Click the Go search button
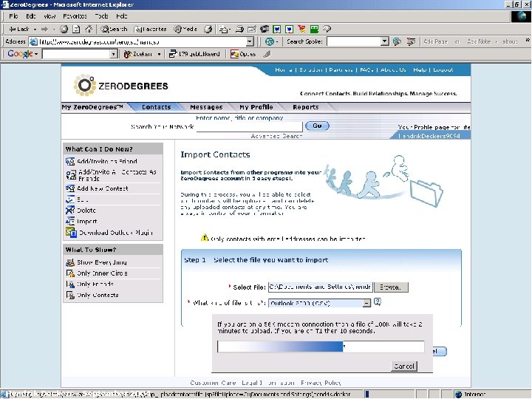Image resolution: width=532 pixels, height=399 pixels. pyautogui.click(x=317, y=126)
